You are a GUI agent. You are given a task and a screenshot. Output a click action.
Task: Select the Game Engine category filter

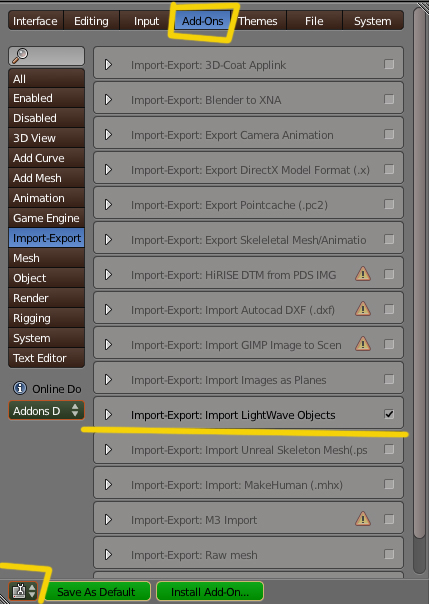tap(46, 218)
